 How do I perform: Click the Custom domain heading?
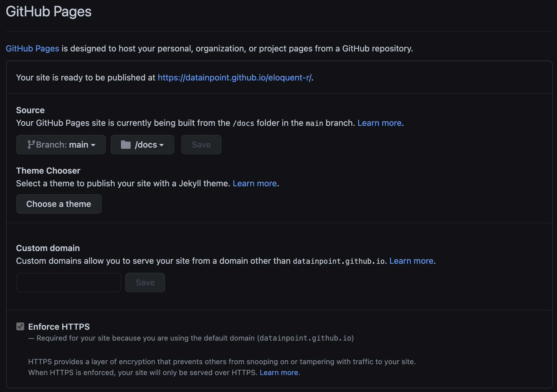[48, 248]
